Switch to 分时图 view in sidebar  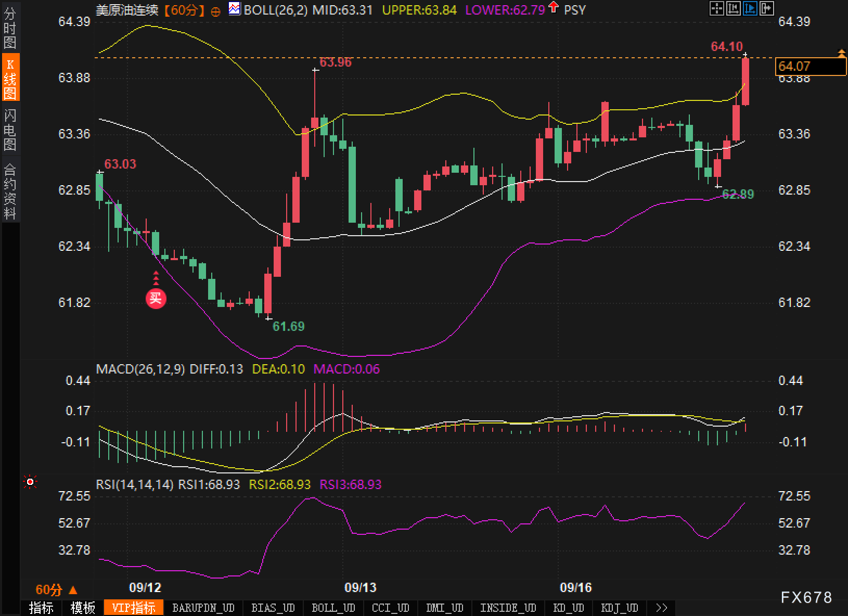[x=10, y=29]
